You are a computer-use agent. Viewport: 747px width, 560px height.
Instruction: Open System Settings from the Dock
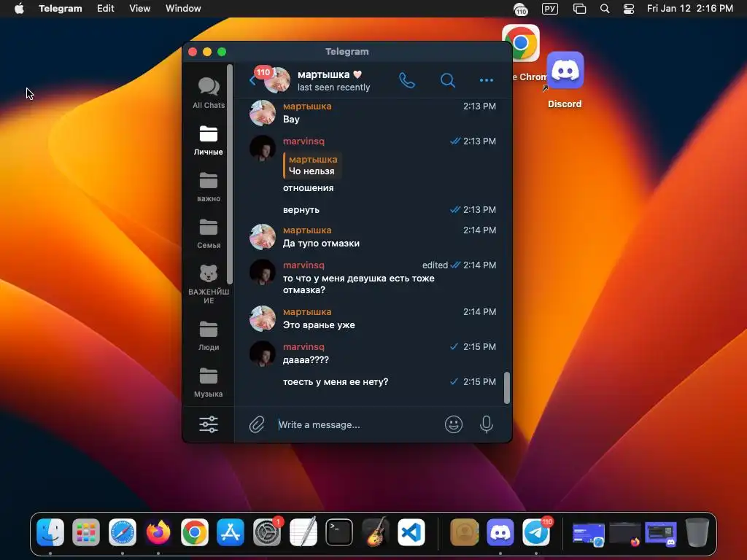click(x=267, y=532)
